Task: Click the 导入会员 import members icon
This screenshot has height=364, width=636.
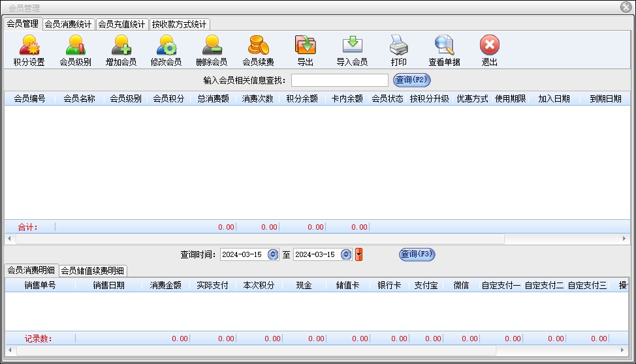Action: pos(352,50)
